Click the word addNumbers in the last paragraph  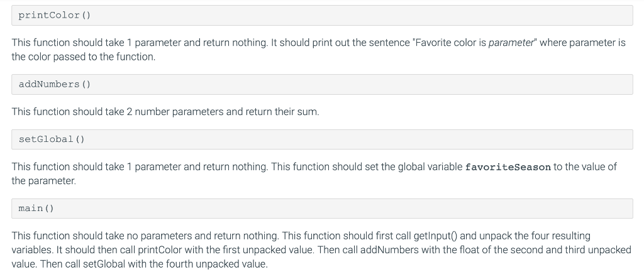click(383, 250)
